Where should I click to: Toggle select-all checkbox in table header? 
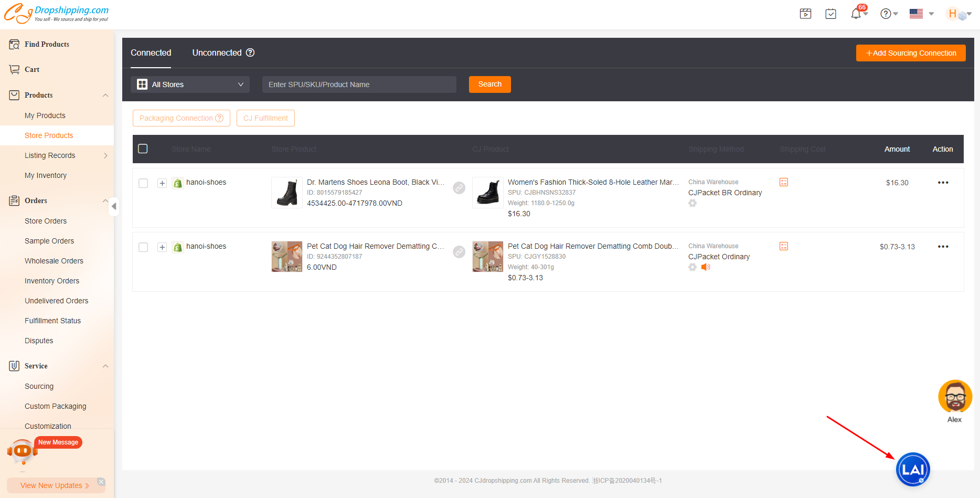pyautogui.click(x=143, y=149)
